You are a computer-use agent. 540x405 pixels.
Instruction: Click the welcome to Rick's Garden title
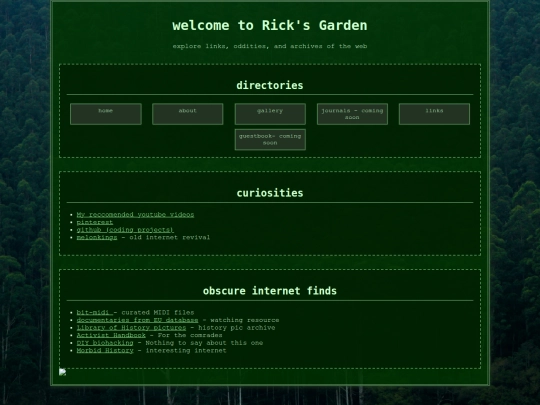tap(270, 25)
